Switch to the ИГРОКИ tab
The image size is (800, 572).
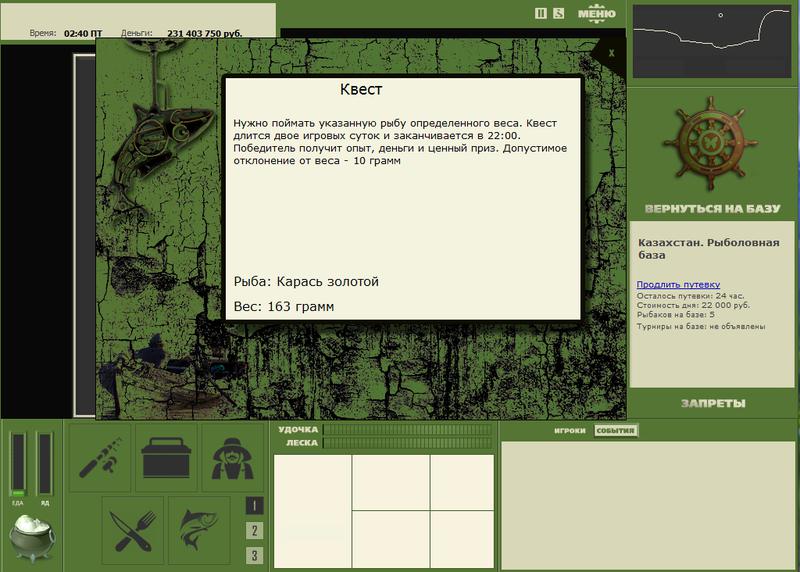(x=569, y=431)
